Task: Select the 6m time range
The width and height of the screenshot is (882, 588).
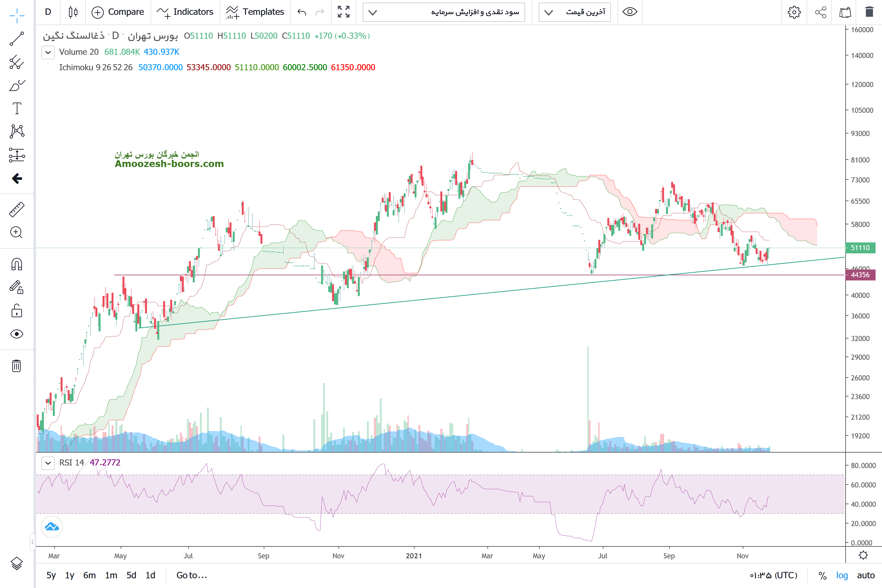Action: pos(89,575)
